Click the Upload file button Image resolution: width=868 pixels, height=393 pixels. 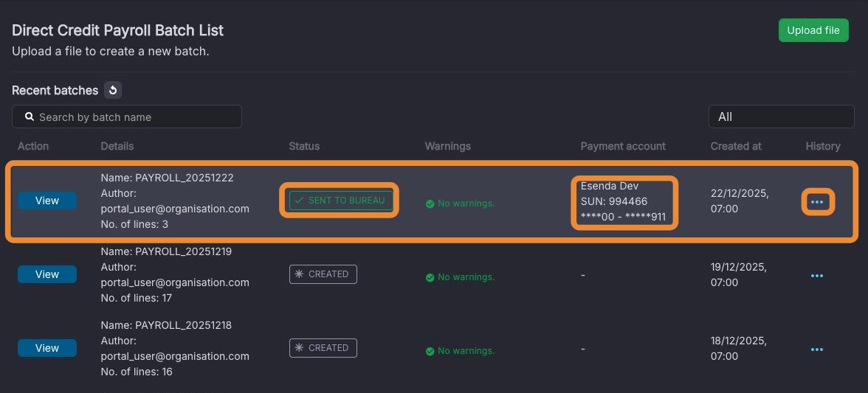(813, 30)
